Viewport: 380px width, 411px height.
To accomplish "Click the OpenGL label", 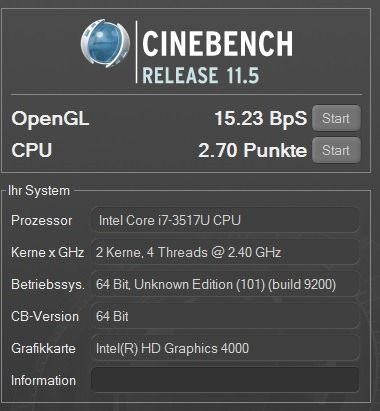I will pos(50,119).
